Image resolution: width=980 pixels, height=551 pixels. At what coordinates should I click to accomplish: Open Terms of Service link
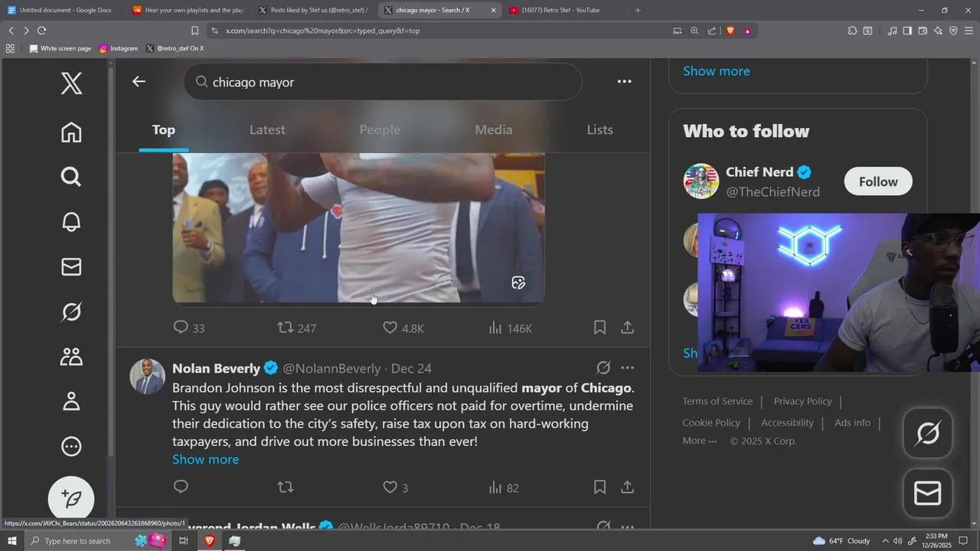tap(717, 401)
